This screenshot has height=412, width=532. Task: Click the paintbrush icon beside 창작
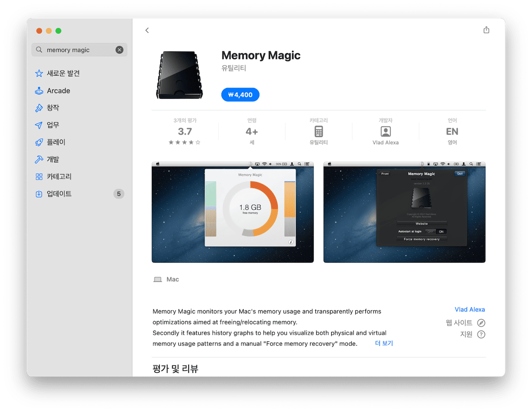(39, 108)
